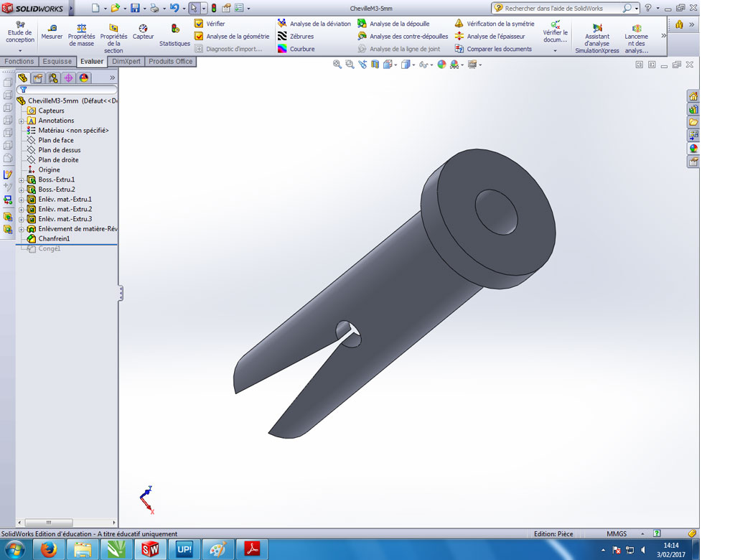Open the ConfigurationManager tab icon
The width and height of the screenshot is (735, 560).
pyautogui.click(x=53, y=78)
